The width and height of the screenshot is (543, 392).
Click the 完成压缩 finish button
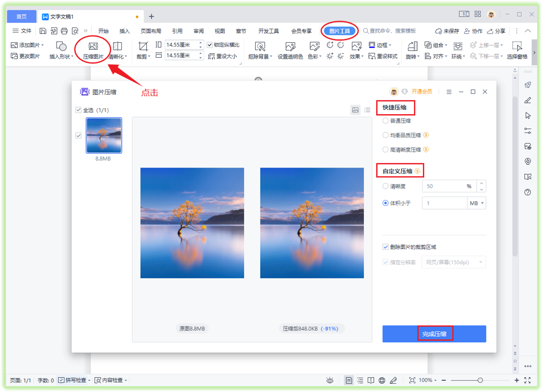pos(434,333)
